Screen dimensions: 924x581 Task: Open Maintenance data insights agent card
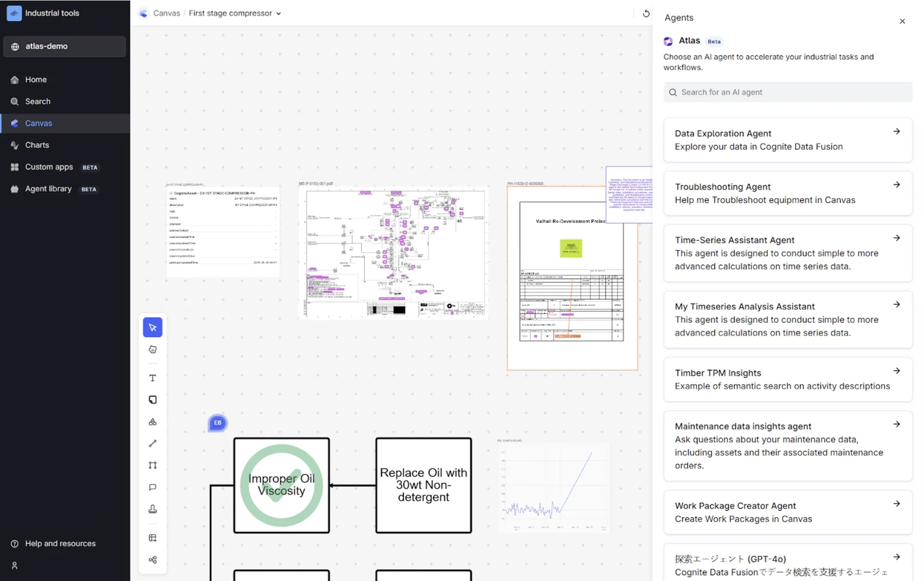click(788, 446)
